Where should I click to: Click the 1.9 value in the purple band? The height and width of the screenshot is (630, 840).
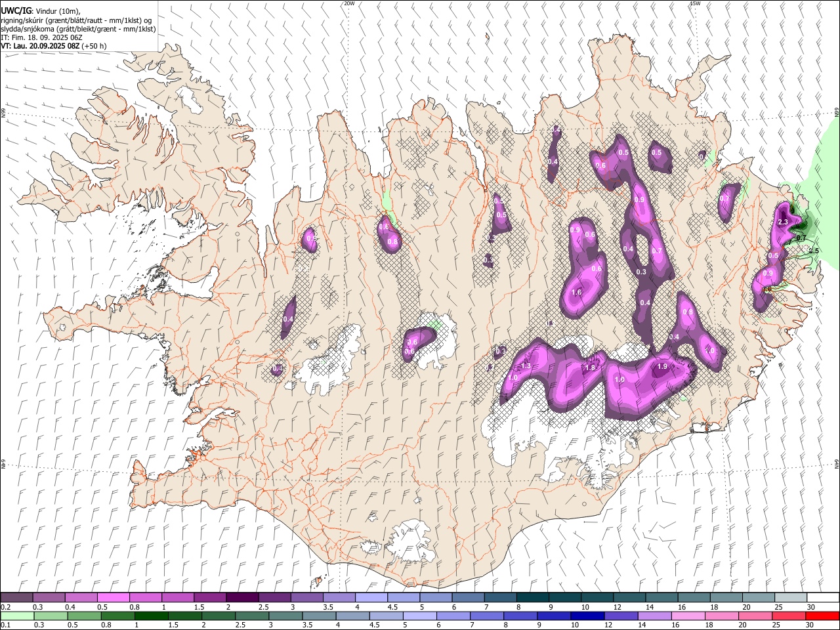coord(662,367)
